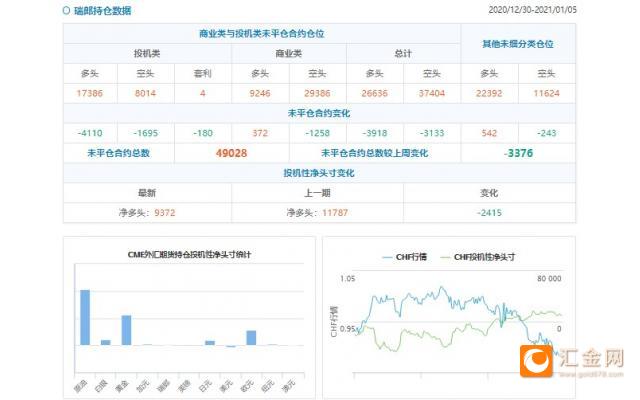Click the previous net long value 11787
This screenshot has width=640, height=400.
[x=335, y=213]
